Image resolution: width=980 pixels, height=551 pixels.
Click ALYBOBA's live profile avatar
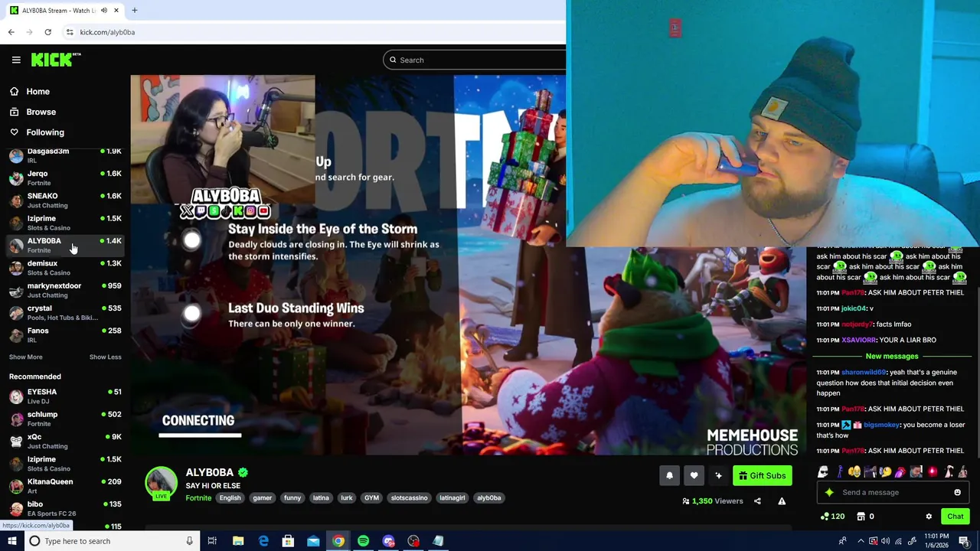coord(161,483)
